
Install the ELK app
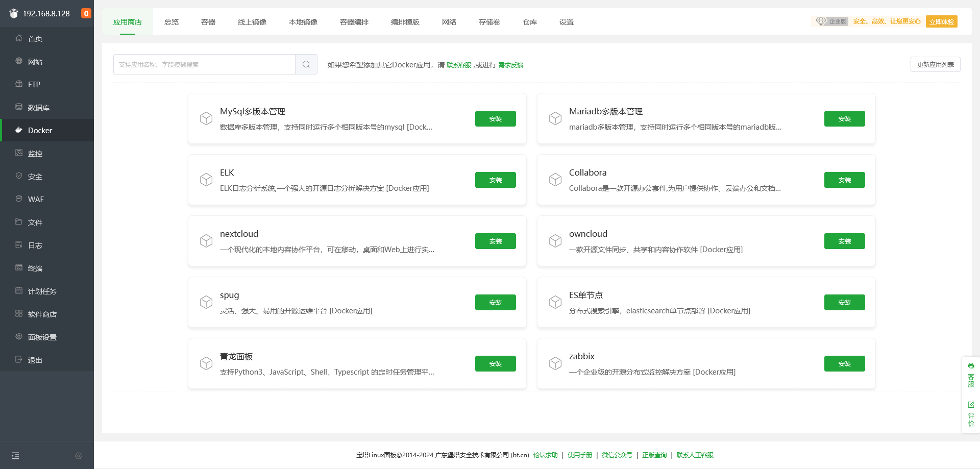click(496, 180)
